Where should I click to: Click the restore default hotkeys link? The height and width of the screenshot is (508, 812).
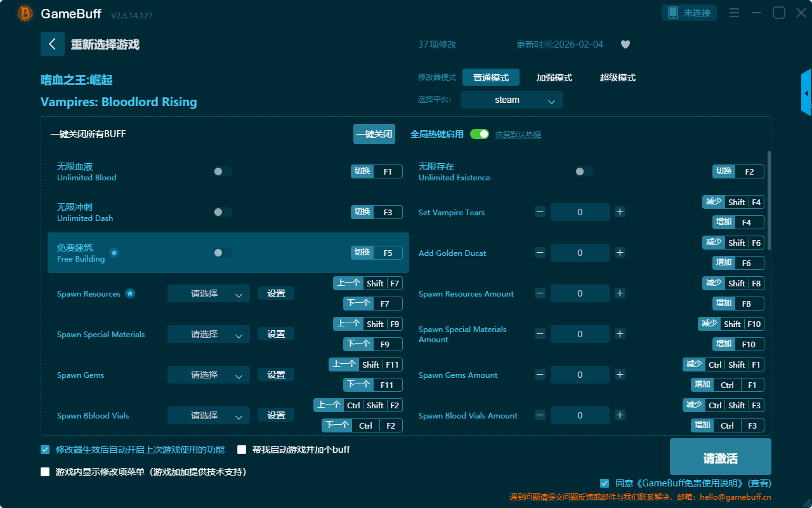point(518,135)
